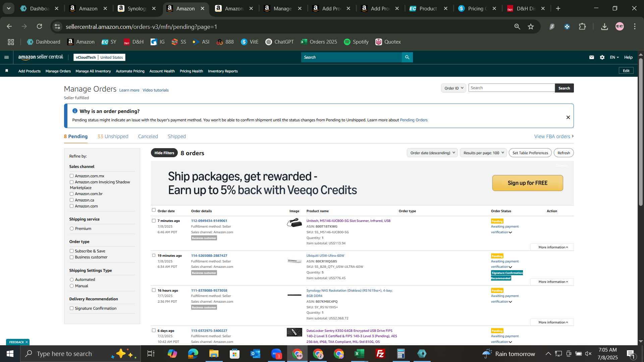The image size is (644, 362).
Task: Check the Signature Confirmation filter
Action: pos(71,308)
